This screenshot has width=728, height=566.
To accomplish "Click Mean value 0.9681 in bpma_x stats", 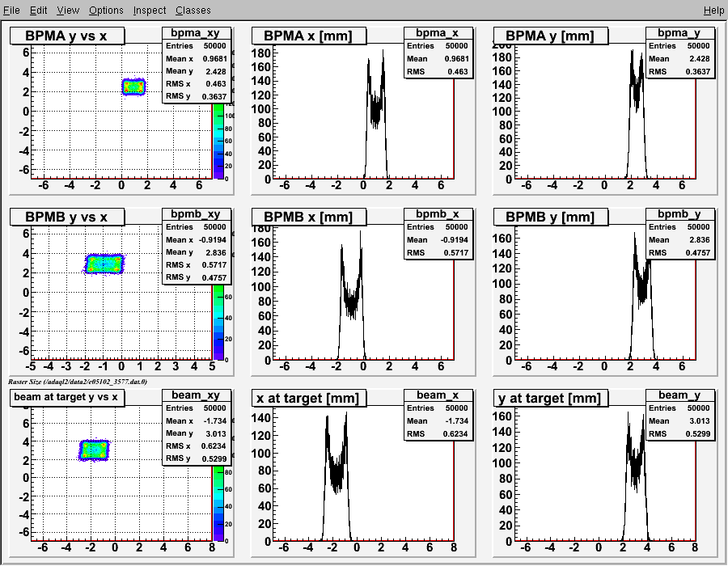I will pos(456,59).
